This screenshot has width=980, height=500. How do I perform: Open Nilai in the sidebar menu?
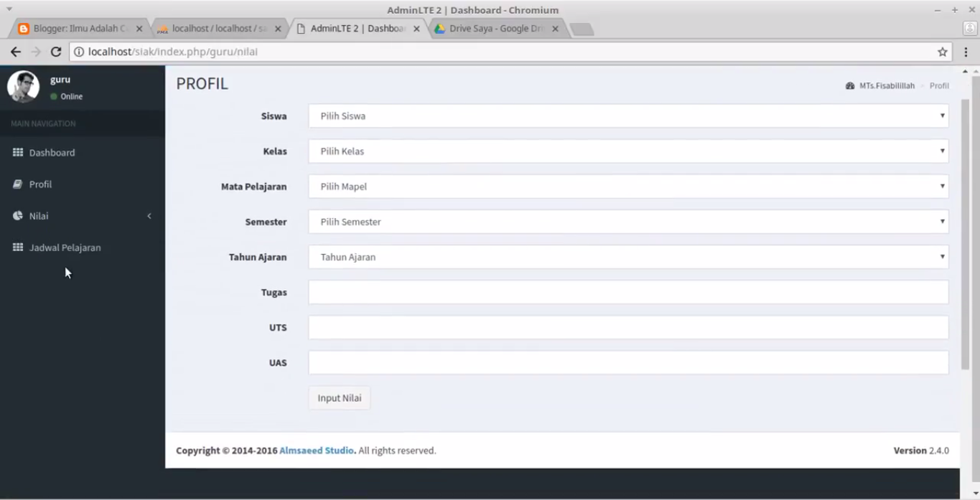(x=82, y=216)
